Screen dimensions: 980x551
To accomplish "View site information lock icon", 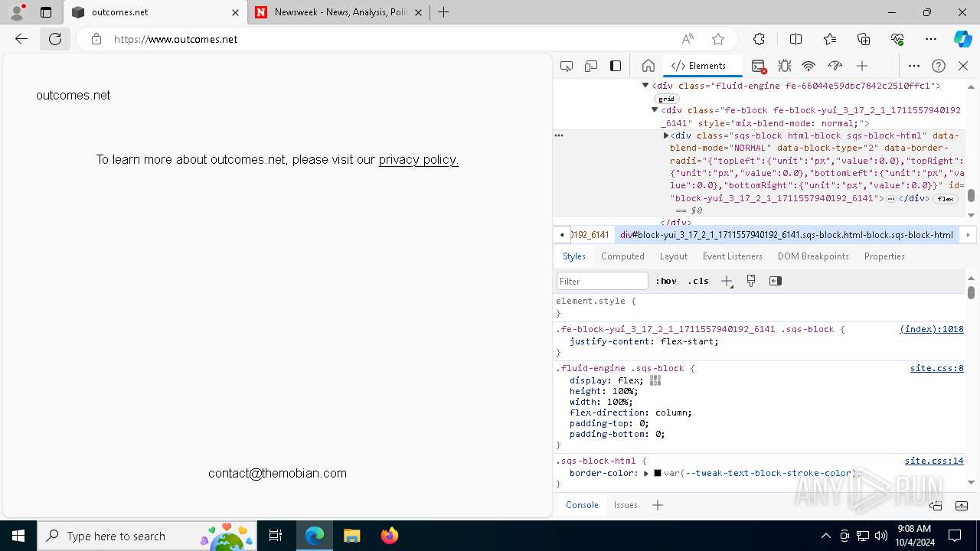I will click(x=96, y=39).
